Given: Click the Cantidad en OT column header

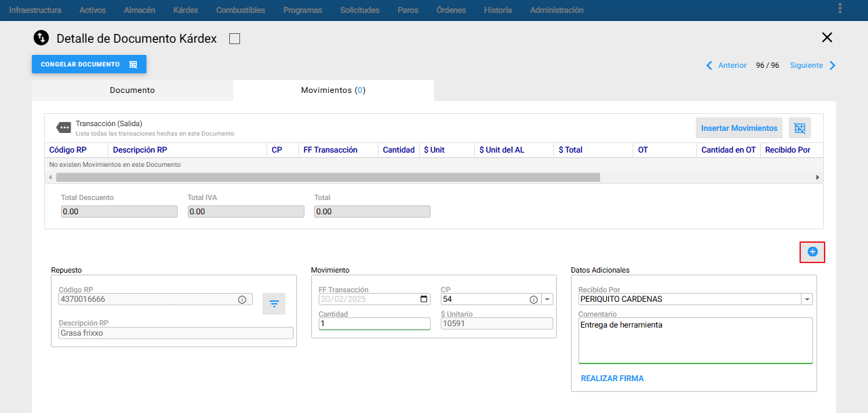Looking at the screenshot, I should 728,150.
